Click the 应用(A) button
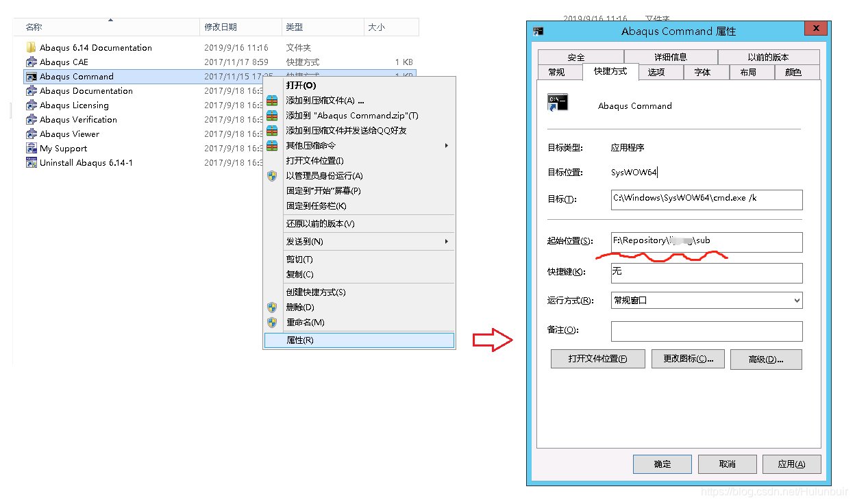The width and height of the screenshot is (855, 504). pyautogui.click(x=791, y=464)
